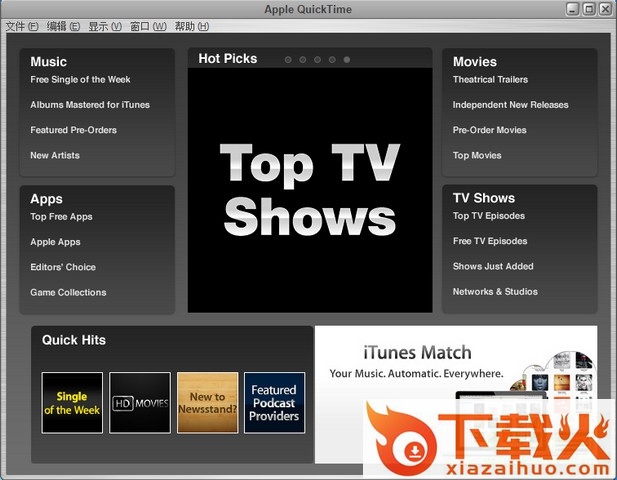Open Top Free Apps link
The image size is (617, 480).
coord(61,217)
